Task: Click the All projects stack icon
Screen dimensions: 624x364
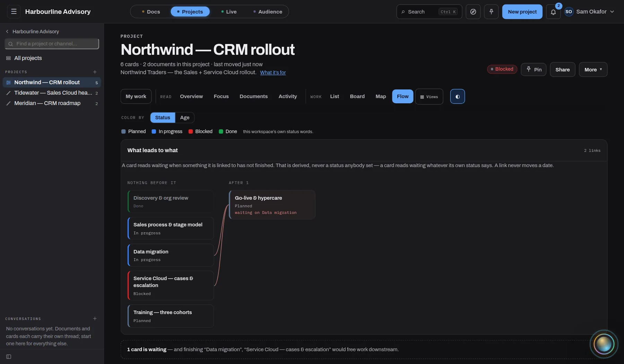Action: 9,58
